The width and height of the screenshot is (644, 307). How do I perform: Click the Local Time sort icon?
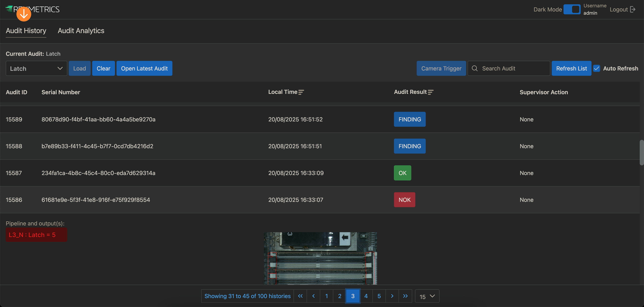coord(301,92)
